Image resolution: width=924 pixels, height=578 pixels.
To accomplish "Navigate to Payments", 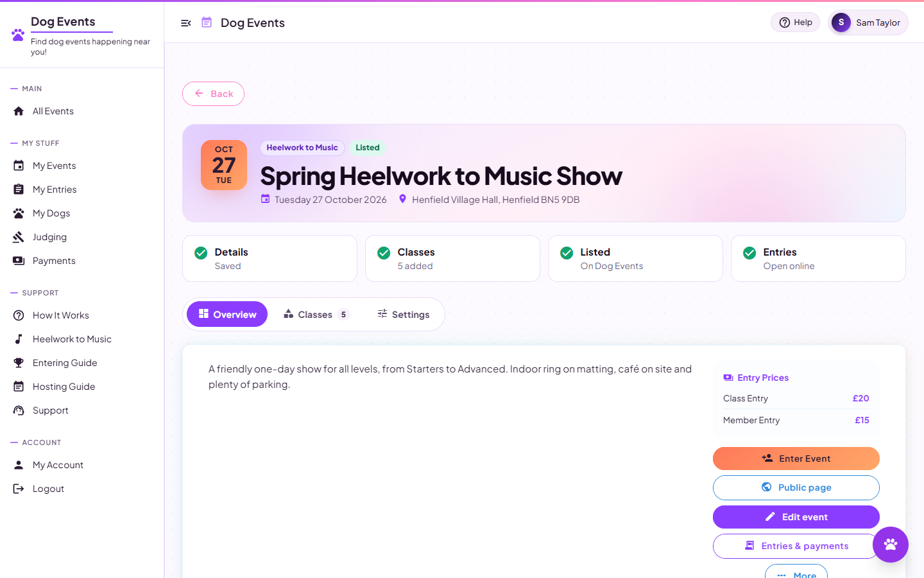I will [x=81, y=261].
